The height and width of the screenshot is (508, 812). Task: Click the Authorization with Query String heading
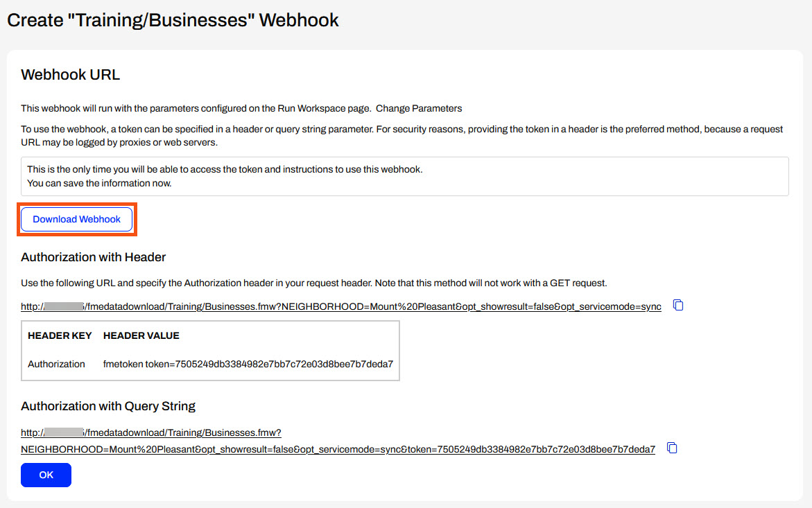[x=108, y=406]
